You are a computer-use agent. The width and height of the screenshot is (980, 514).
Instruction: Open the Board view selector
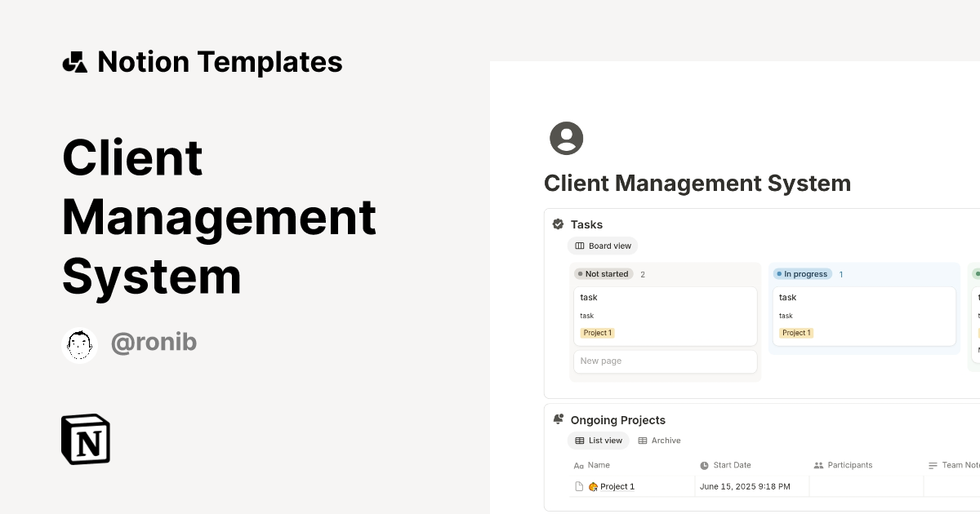pos(603,246)
